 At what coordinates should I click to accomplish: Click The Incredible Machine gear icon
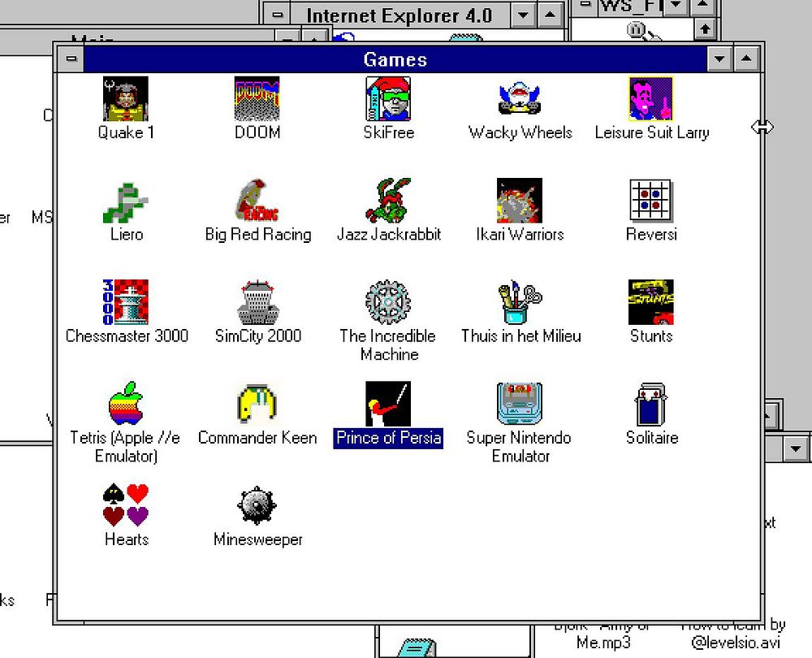tap(388, 302)
